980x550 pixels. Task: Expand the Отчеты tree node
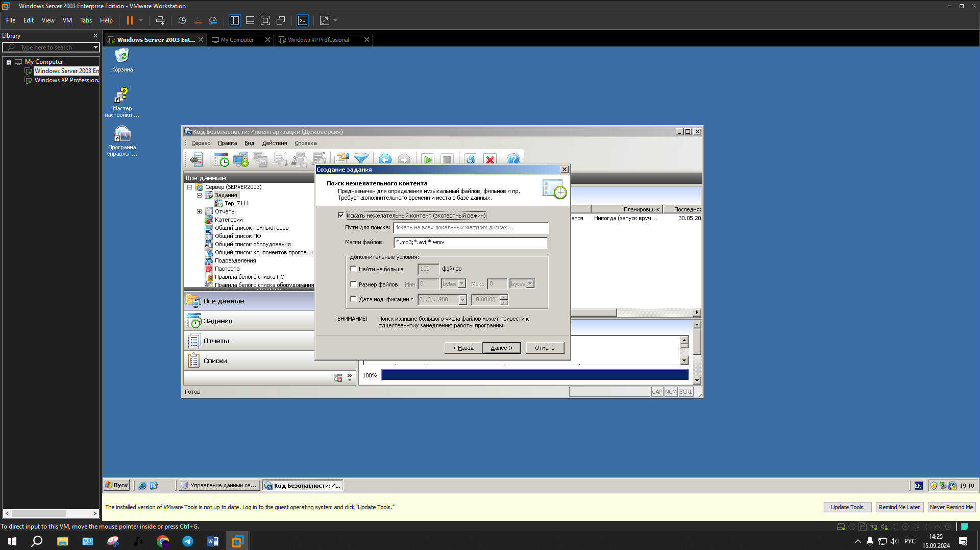click(200, 212)
